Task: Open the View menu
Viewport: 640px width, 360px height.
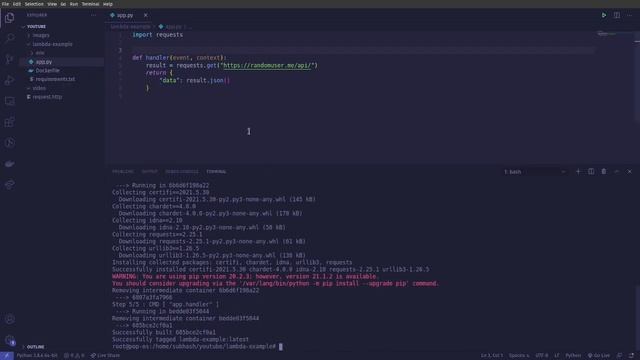Action: click(x=52, y=4)
